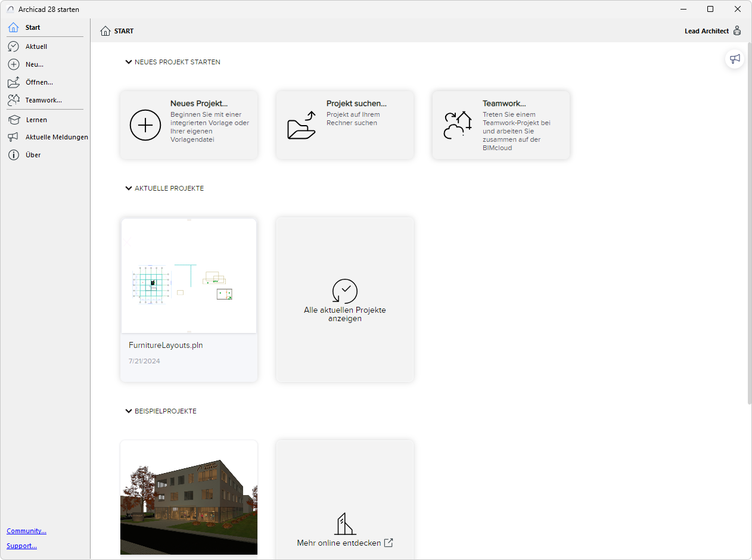This screenshot has height=560, width=752.
Task: Open the Community... link
Action: click(26, 531)
